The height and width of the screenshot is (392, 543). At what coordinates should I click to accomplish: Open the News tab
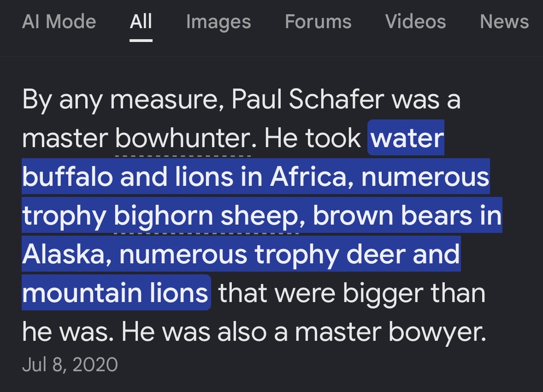504,22
